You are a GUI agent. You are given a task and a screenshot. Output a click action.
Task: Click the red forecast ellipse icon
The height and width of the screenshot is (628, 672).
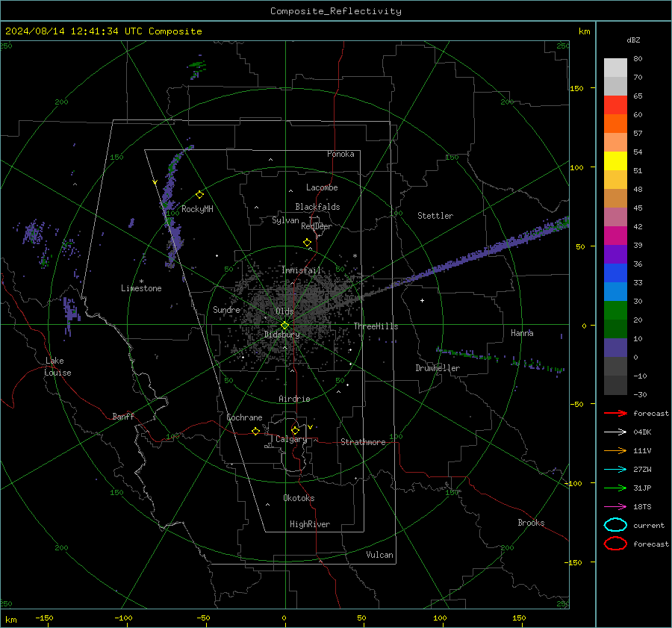tap(615, 544)
